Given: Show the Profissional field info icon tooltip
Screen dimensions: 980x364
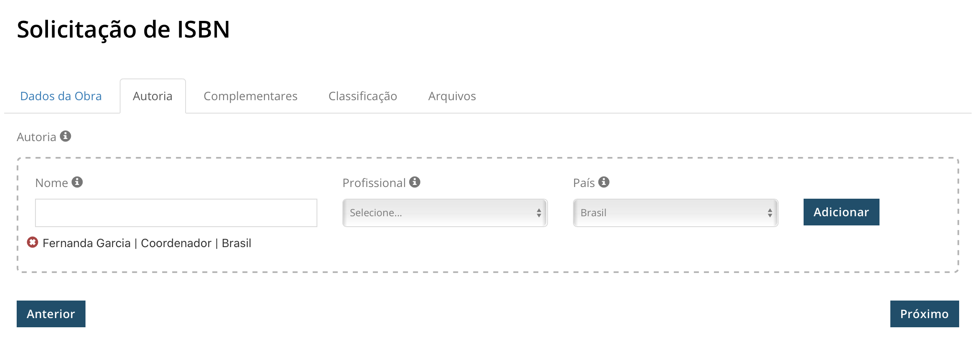Looking at the screenshot, I should 415,182.
